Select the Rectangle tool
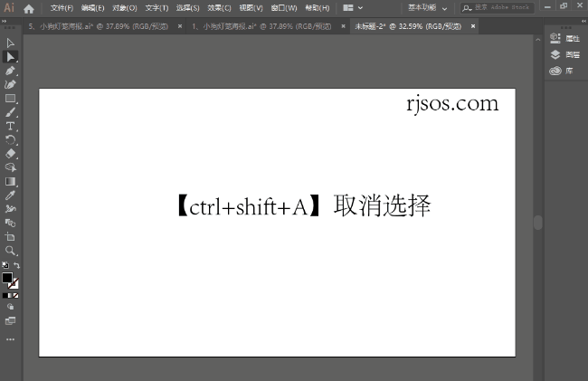 pos(10,99)
